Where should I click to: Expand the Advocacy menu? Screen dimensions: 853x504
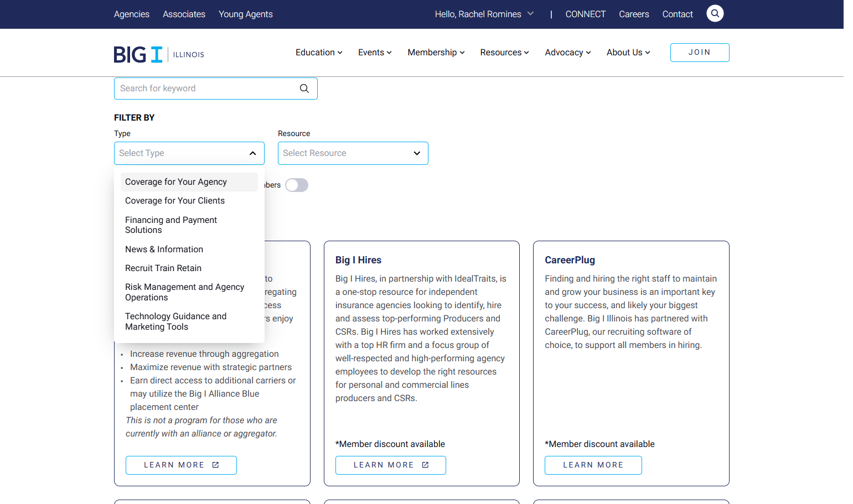[x=568, y=53]
